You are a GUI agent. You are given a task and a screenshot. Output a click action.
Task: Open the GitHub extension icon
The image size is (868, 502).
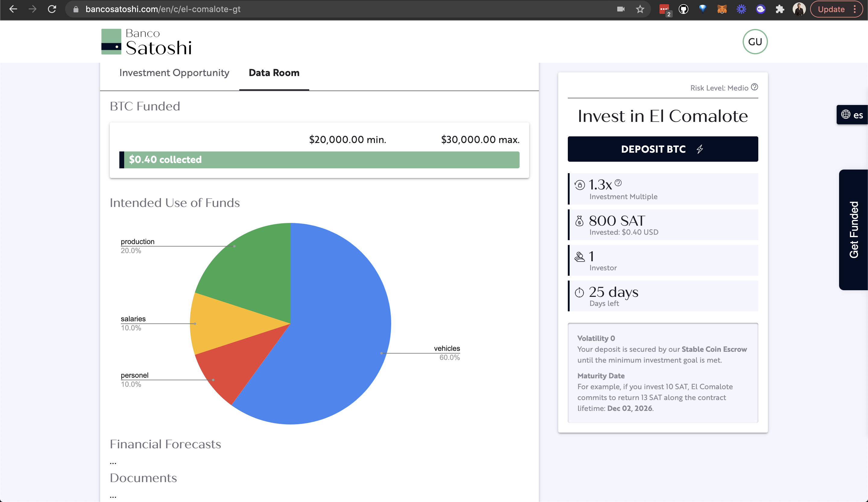coord(683,9)
